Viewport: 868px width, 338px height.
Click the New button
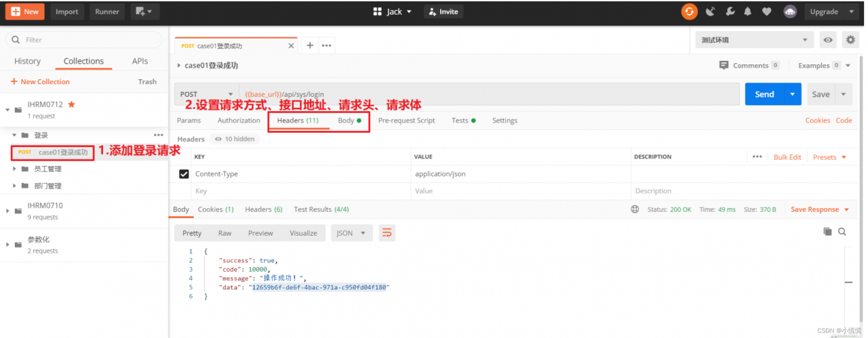[24, 12]
